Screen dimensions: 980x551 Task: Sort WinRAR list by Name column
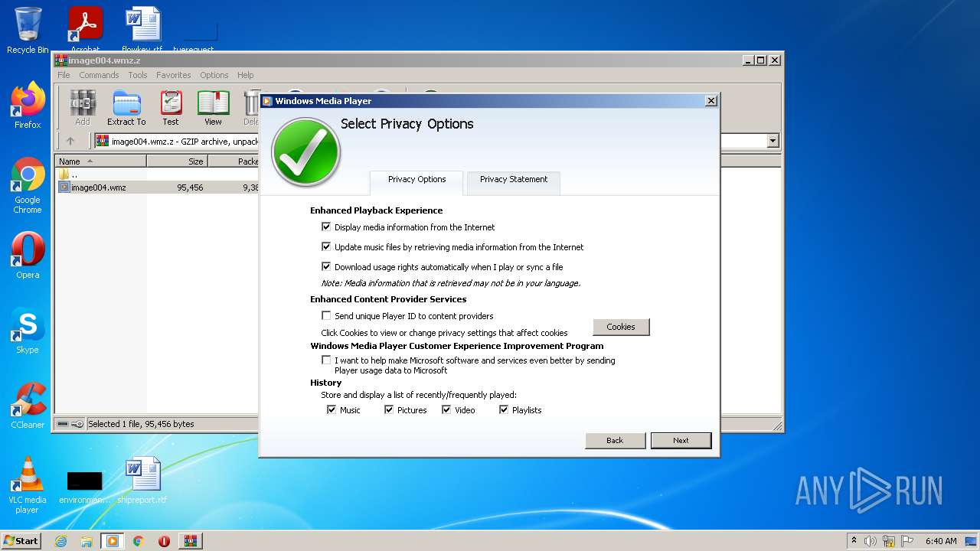pos(101,161)
